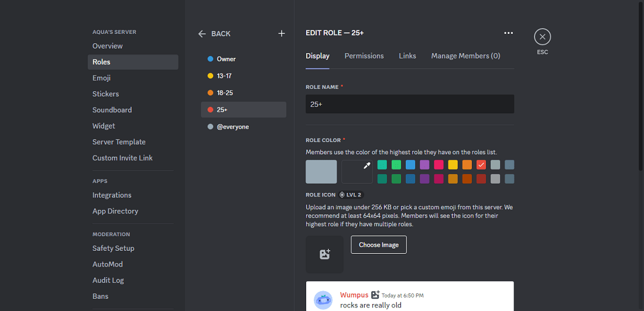Click the eyedropper custom color picker
The width and height of the screenshot is (644, 311).
point(357,171)
